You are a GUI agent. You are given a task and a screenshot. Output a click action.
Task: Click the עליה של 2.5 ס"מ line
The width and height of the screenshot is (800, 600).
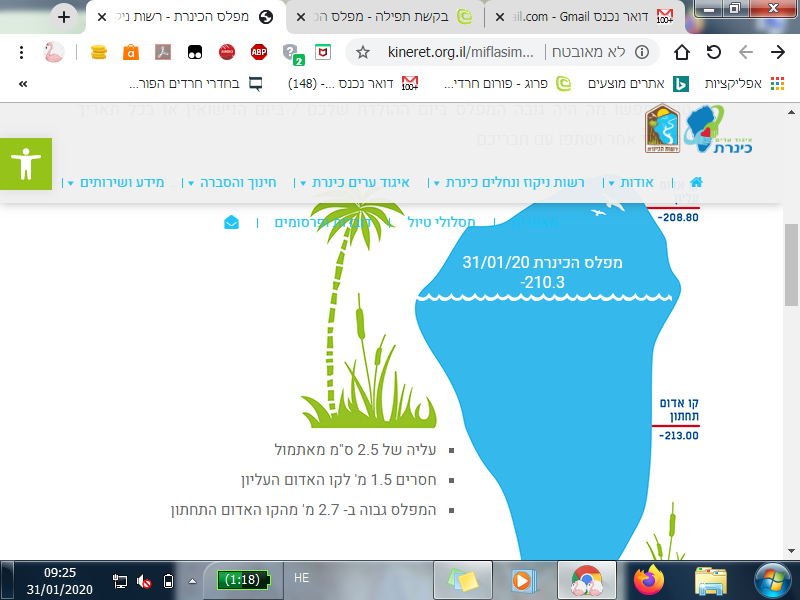point(355,450)
